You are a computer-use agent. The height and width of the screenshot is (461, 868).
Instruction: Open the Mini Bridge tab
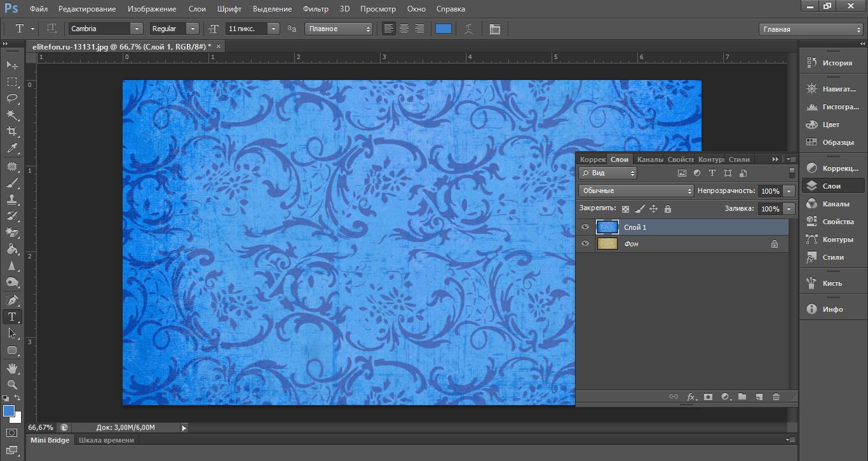tap(50, 440)
